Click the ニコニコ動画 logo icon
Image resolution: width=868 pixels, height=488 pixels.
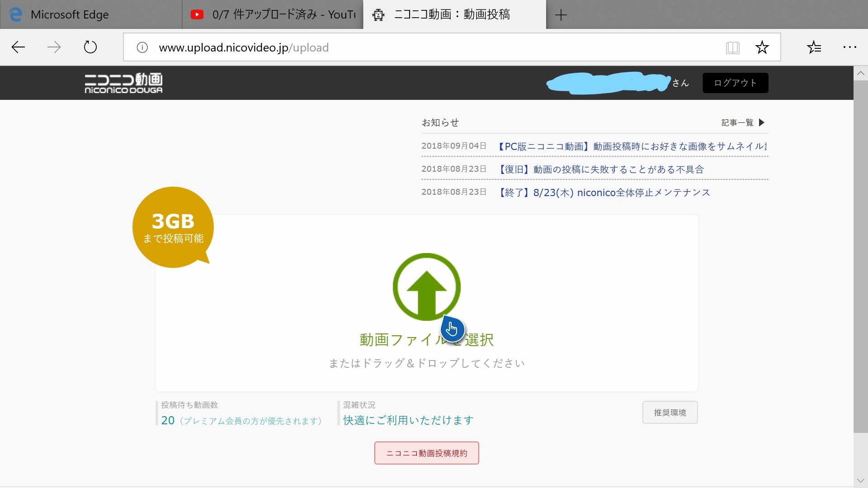pos(123,82)
